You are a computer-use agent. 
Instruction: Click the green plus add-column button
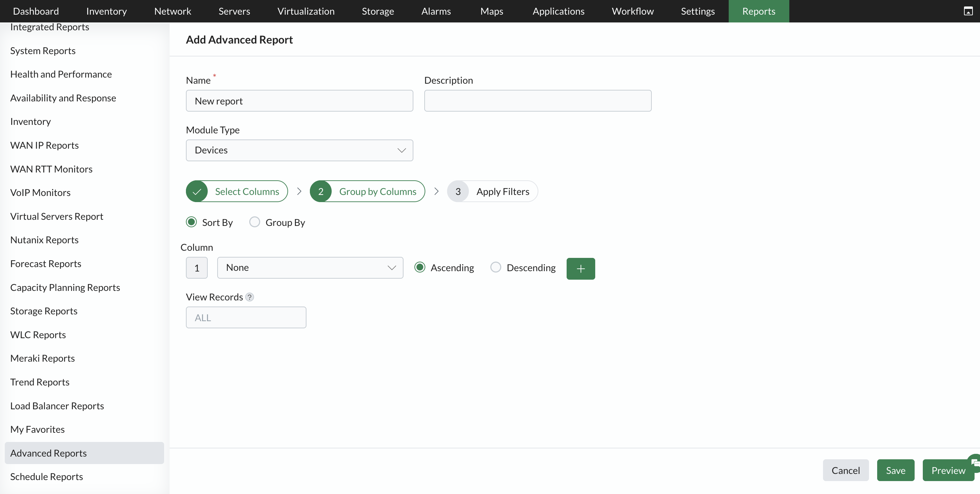[581, 269]
